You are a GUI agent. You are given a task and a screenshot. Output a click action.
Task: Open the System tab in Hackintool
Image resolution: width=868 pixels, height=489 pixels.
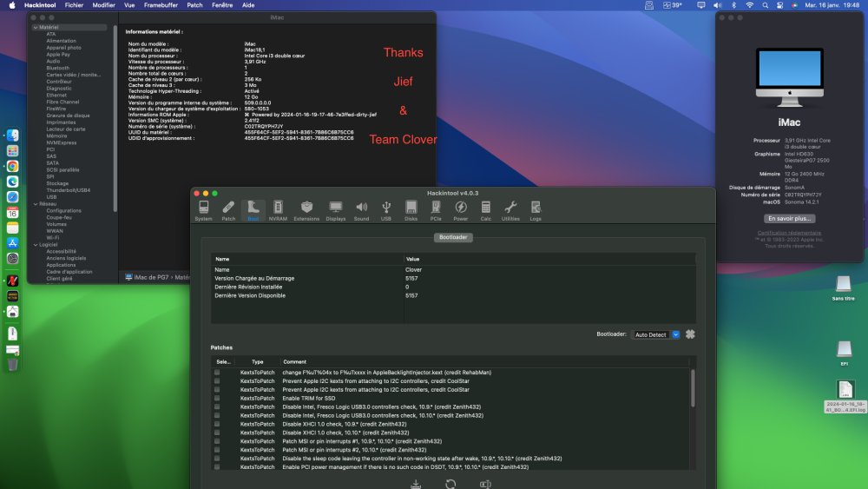[204, 211]
